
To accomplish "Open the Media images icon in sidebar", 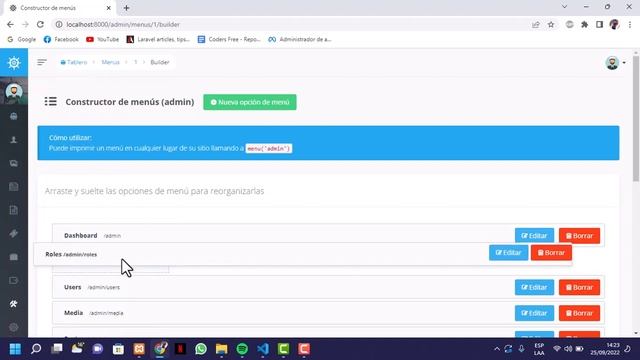I will (x=14, y=163).
